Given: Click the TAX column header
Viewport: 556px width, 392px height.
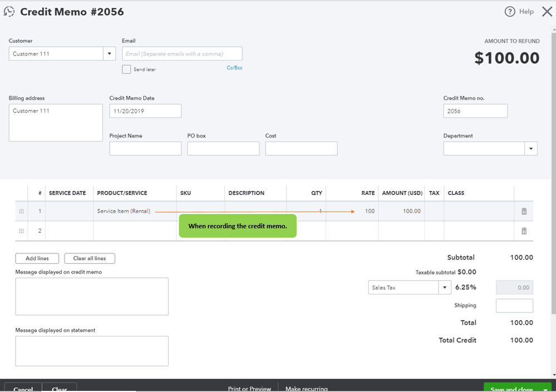Looking at the screenshot, I should coord(434,193).
